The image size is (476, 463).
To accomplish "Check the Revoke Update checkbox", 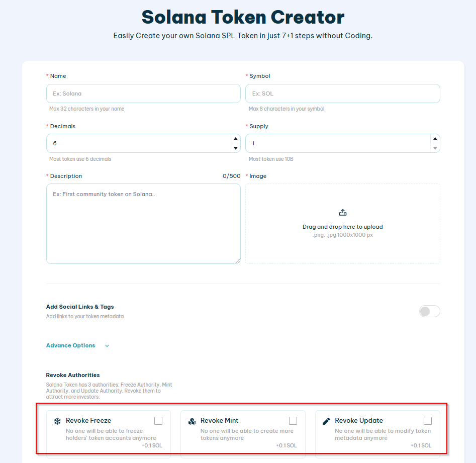I will tap(428, 421).
